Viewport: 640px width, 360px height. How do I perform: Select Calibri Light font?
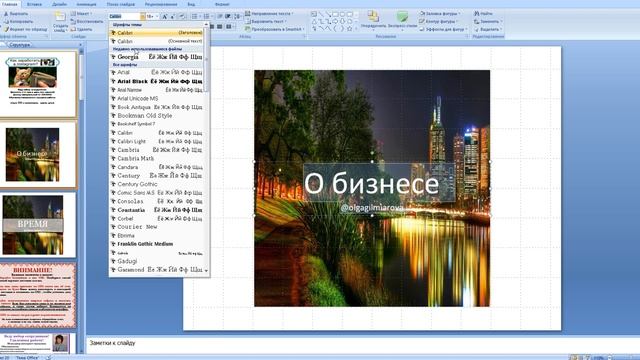click(x=156, y=141)
